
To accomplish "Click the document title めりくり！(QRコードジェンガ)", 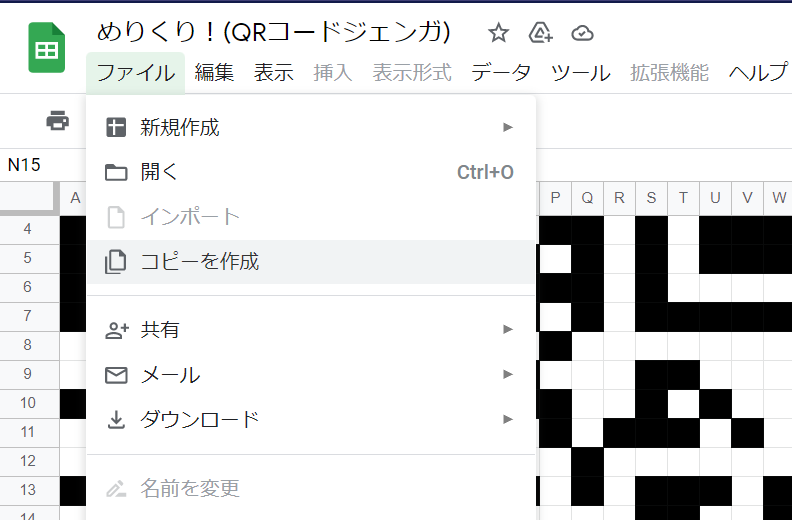I will point(273,32).
